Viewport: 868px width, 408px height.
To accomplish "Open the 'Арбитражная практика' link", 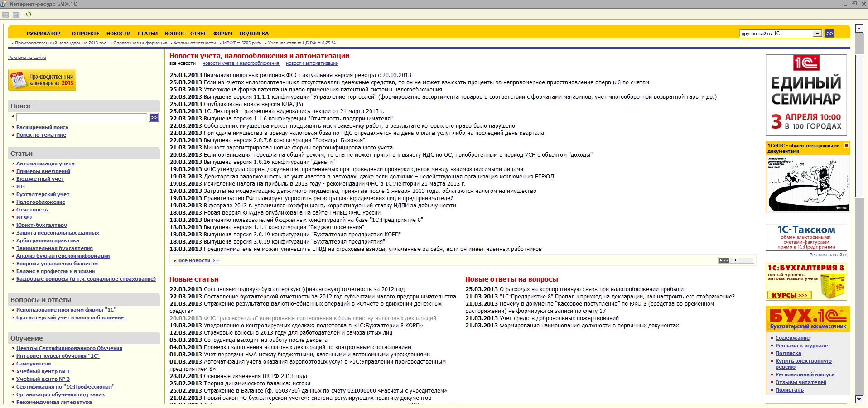I will [x=48, y=240].
